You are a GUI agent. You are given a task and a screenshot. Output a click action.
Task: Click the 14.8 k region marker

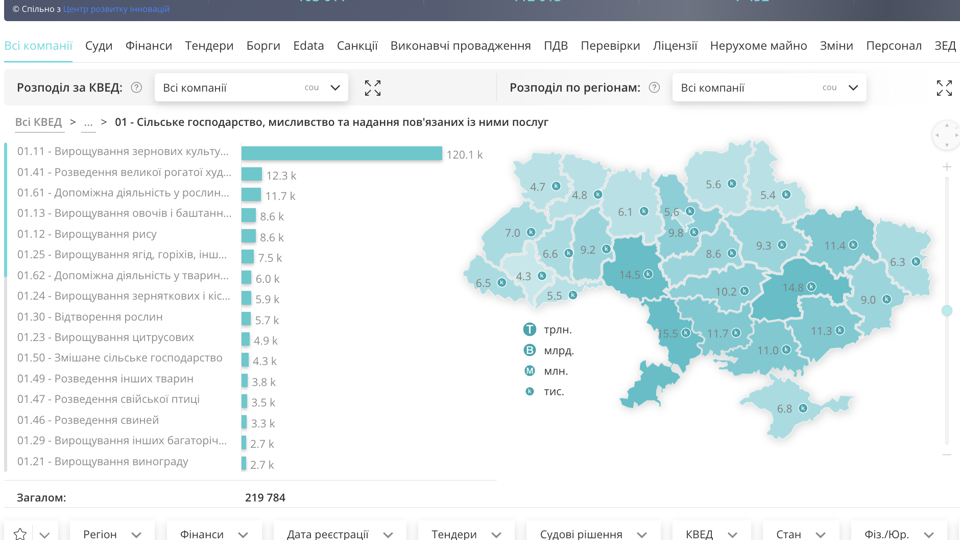(811, 287)
